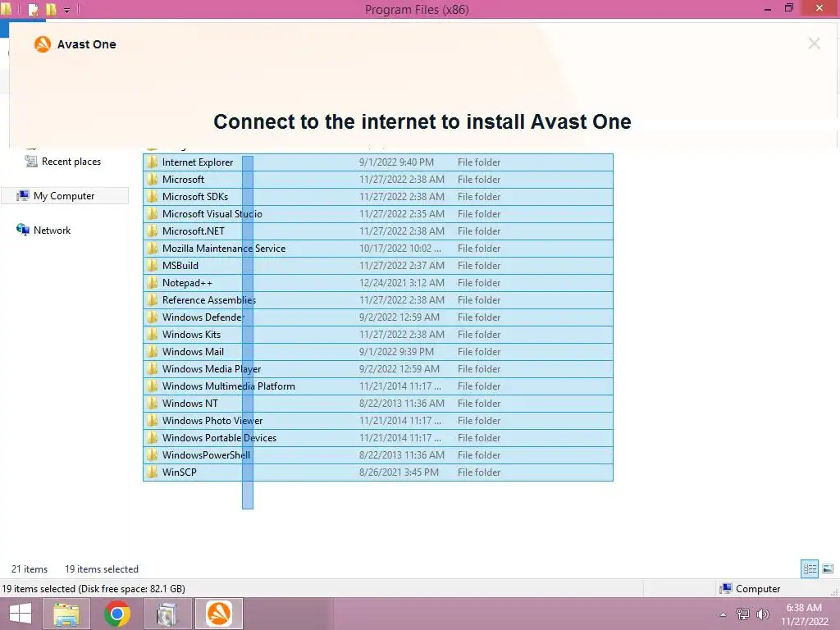Select the Notepad++ folder name
840x630 pixels.
click(187, 282)
